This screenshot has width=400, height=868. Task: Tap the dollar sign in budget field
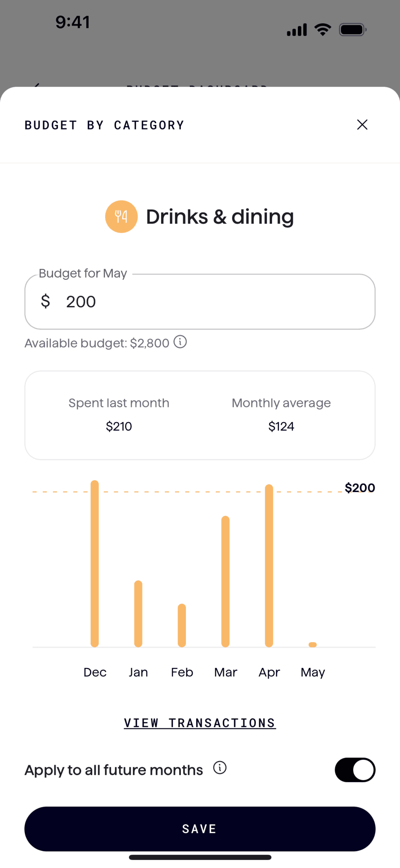click(45, 301)
